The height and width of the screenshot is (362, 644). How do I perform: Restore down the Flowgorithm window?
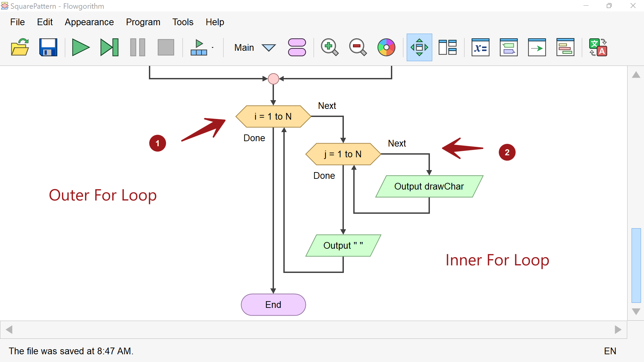609,6
